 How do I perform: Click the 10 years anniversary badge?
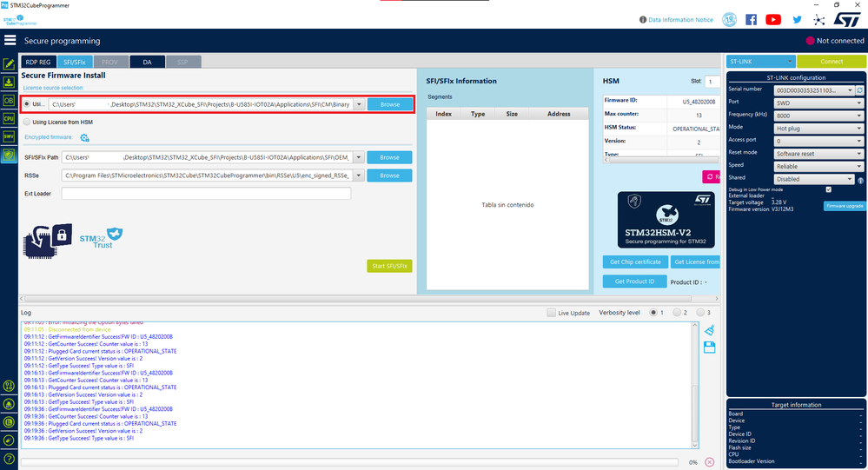tap(730, 19)
